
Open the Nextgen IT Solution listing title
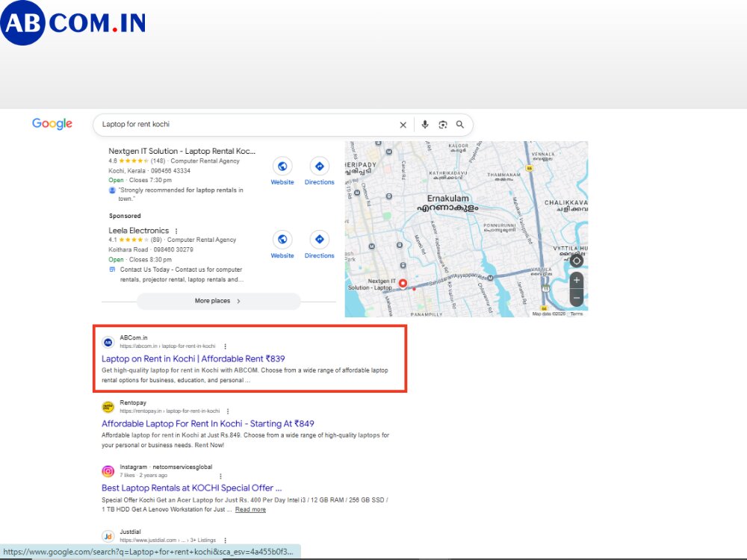[x=182, y=151]
